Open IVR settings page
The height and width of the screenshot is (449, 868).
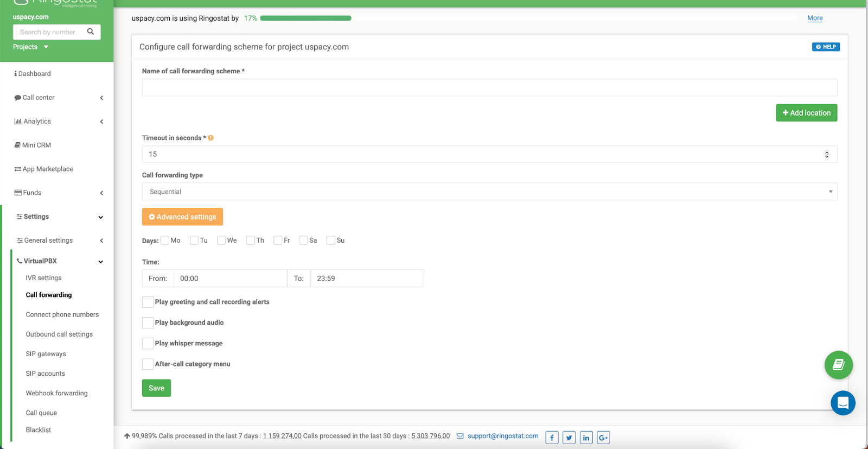click(x=43, y=278)
